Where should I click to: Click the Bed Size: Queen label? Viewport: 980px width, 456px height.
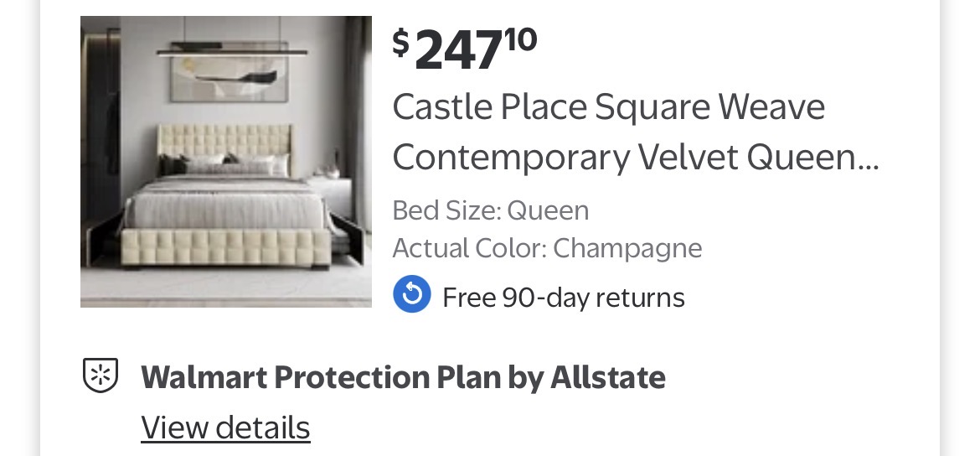[491, 210]
